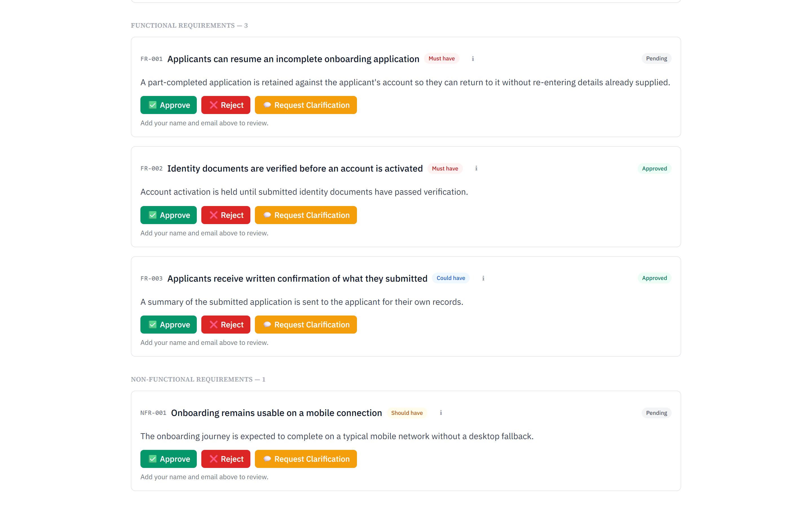Request clarification on FR-002
Screen dimensions: 812x508
coord(306,215)
